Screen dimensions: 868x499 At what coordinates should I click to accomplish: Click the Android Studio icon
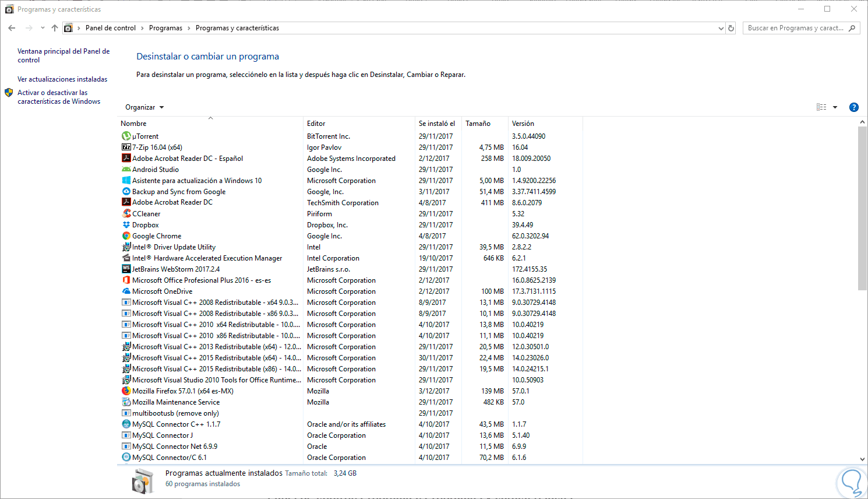(x=126, y=170)
